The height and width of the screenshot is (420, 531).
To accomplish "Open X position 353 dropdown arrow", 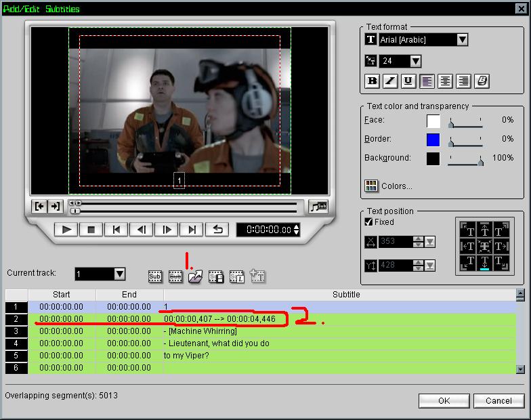I will tap(430, 242).
